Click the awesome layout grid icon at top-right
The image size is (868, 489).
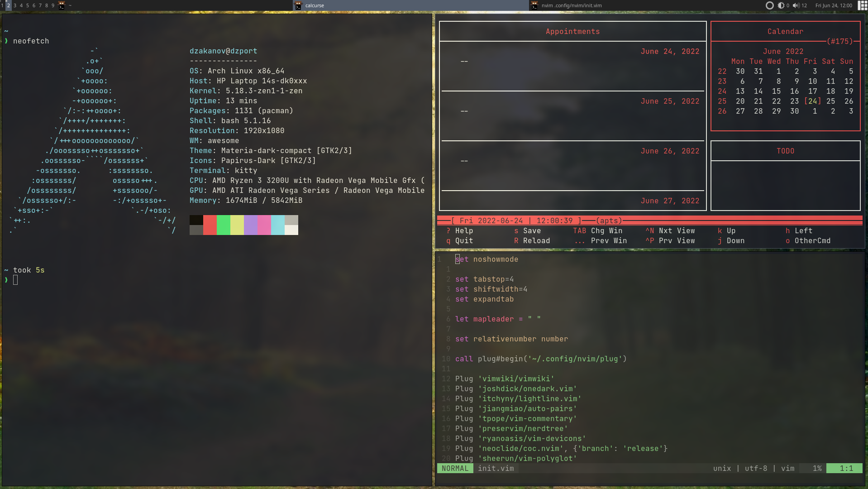[862, 5]
